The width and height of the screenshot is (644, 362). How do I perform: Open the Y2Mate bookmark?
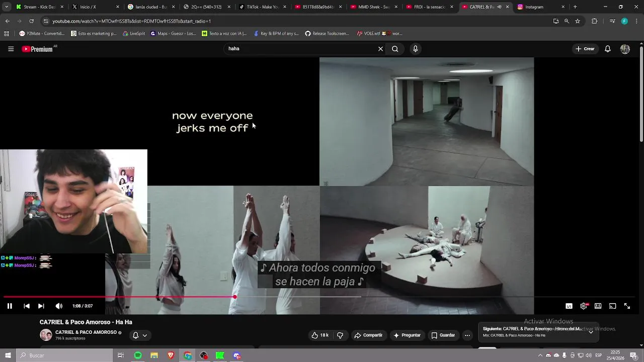[42, 34]
